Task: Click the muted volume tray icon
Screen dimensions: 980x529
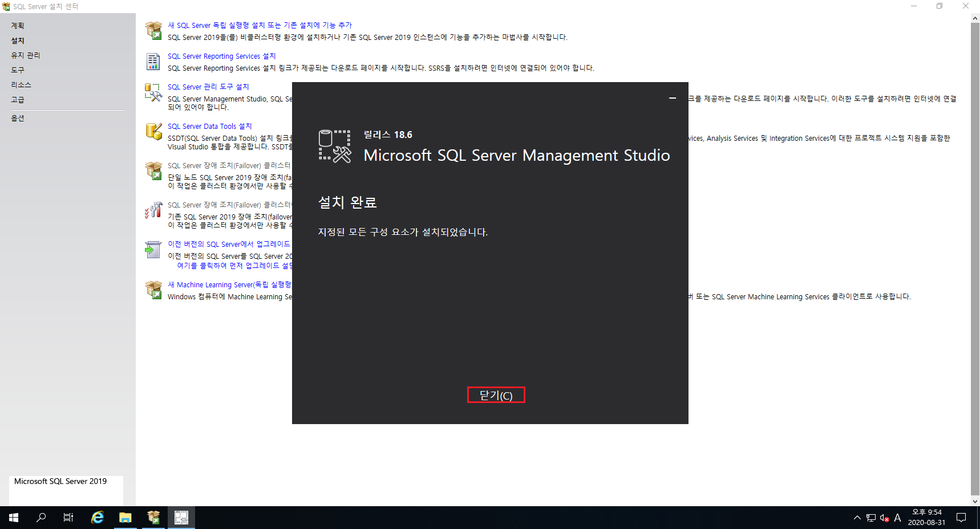Action: coord(884,518)
